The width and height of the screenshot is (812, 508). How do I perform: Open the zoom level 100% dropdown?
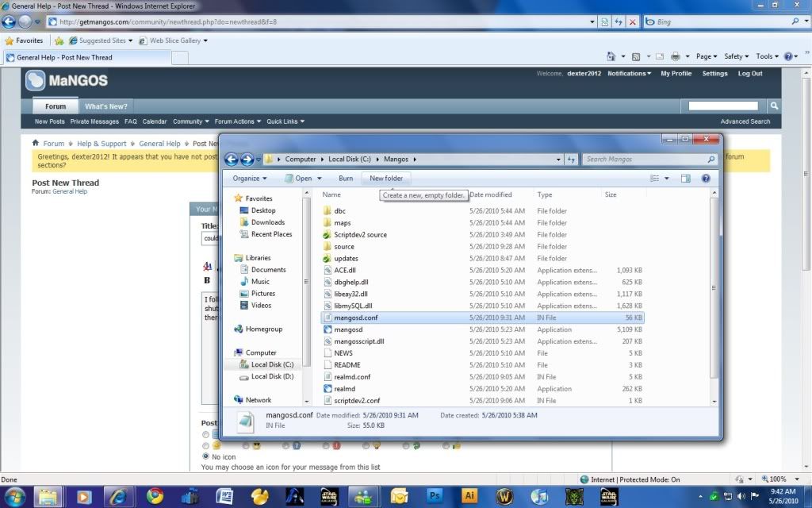[797, 479]
